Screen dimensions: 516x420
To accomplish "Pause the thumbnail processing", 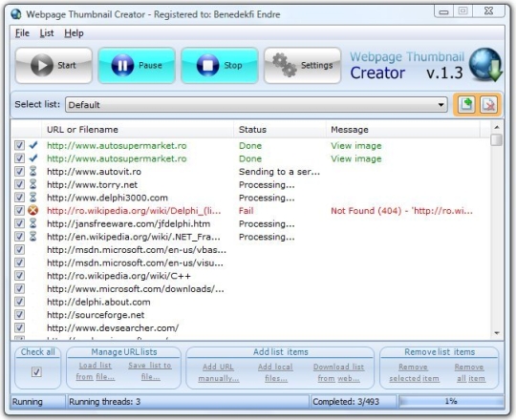I will pos(137,66).
